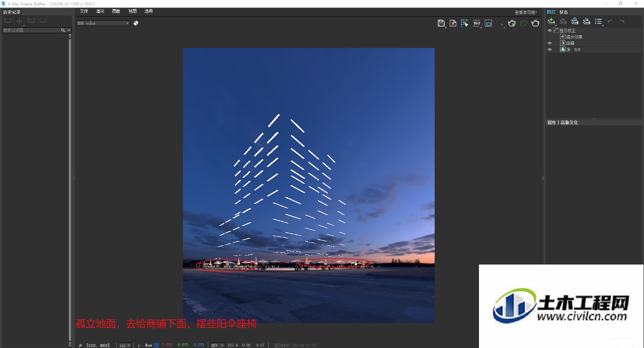
Task: Select the 历史记录 tab
Action: tap(12, 12)
